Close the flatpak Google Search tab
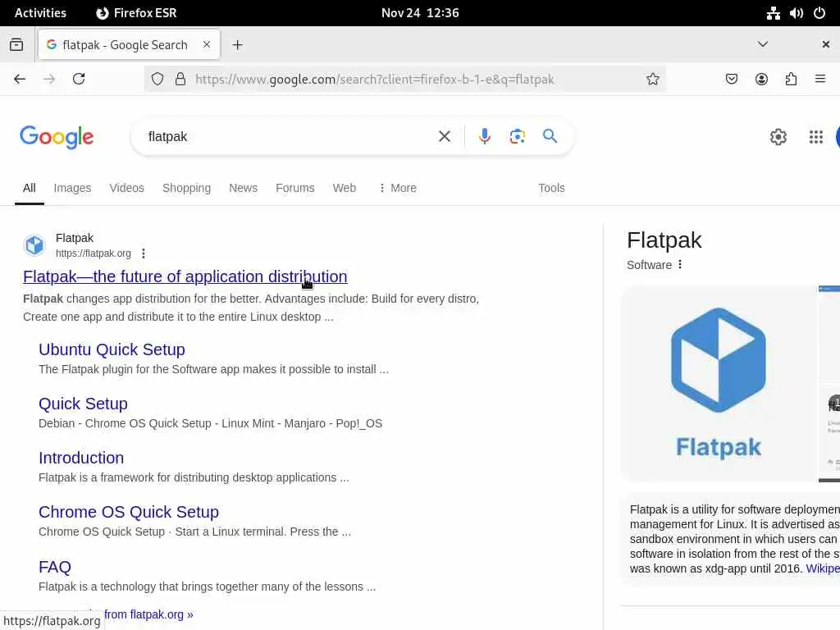This screenshot has width=840, height=630. click(x=206, y=44)
